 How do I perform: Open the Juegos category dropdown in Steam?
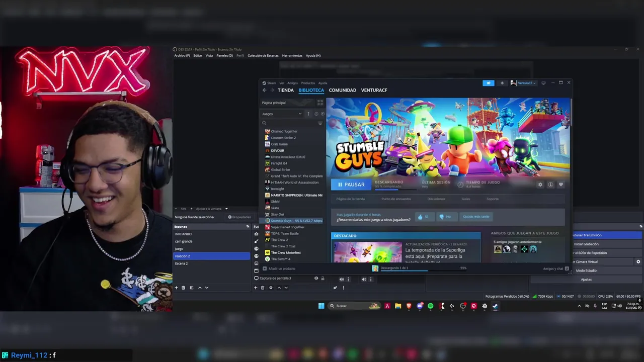pyautogui.click(x=282, y=114)
